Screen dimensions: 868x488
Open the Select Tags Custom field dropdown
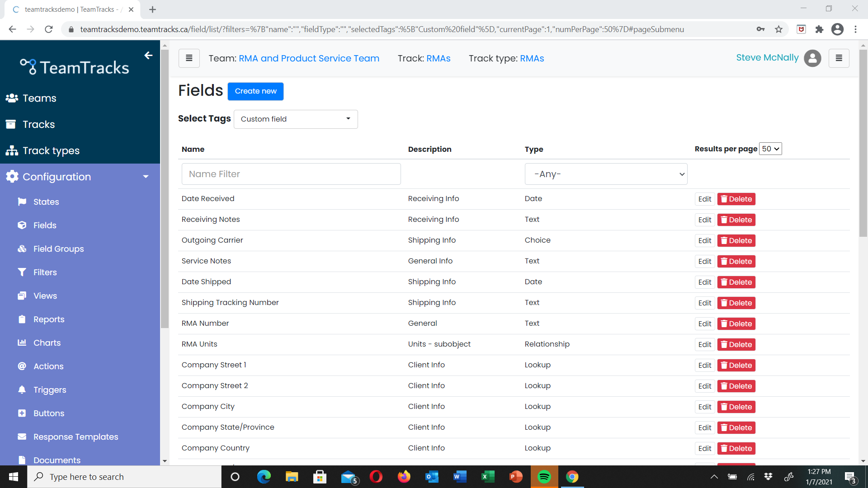tap(296, 119)
